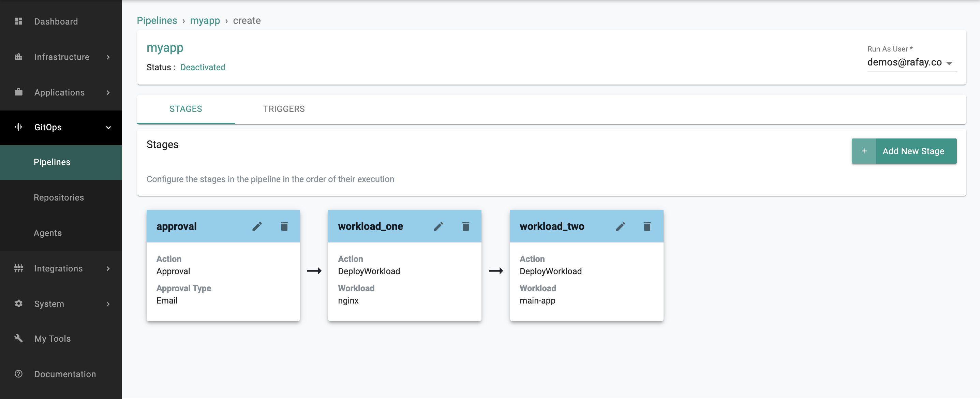Delete the approval stage using trash icon
Image resolution: width=980 pixels, height=399 pixels.
pos(284,226)
